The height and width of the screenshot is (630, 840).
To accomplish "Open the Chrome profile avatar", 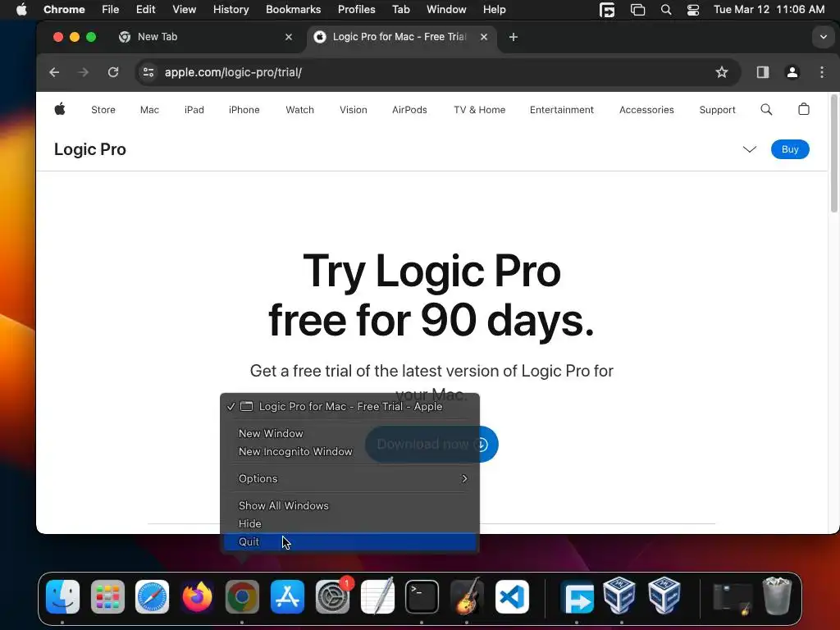I will coord(792,72).
